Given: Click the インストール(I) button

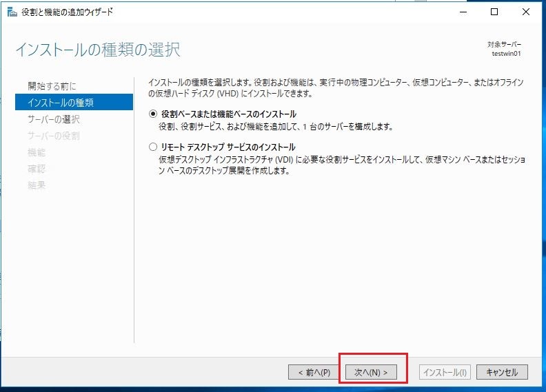Looking at the screenshot, I should point(445,372).
